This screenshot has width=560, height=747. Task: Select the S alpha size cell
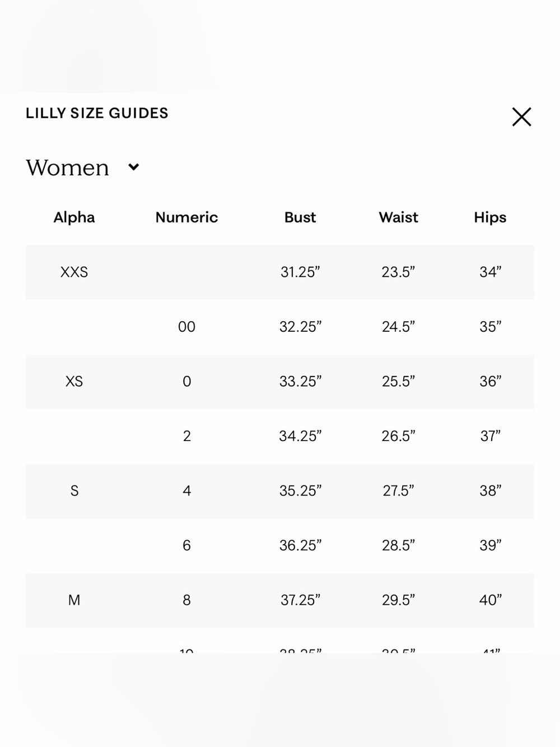pos(74,491)
